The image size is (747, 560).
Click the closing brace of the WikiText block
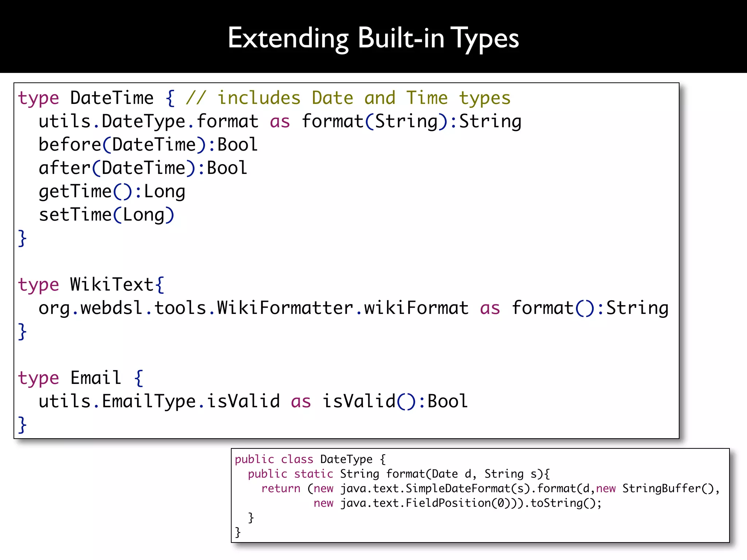(23, 332)
